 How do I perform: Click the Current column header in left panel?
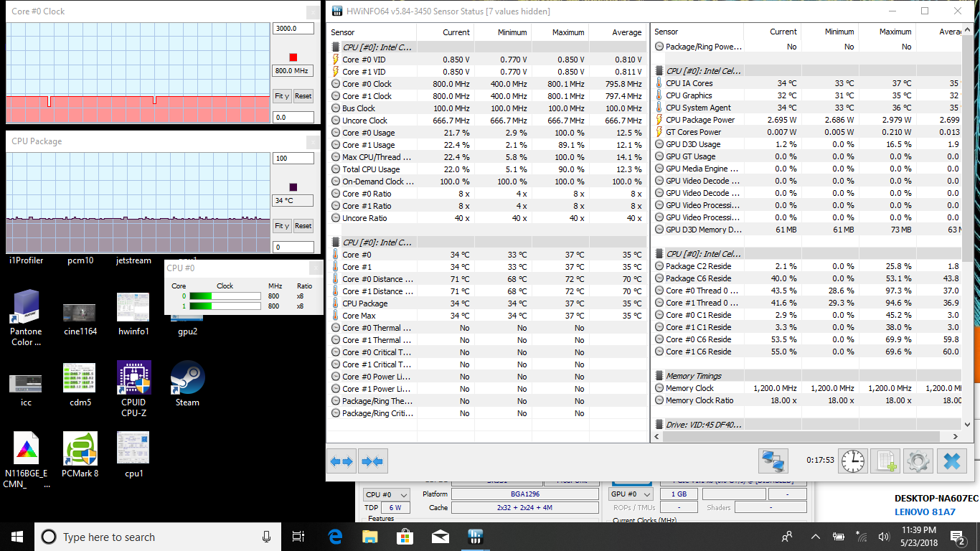pos(445,32)
